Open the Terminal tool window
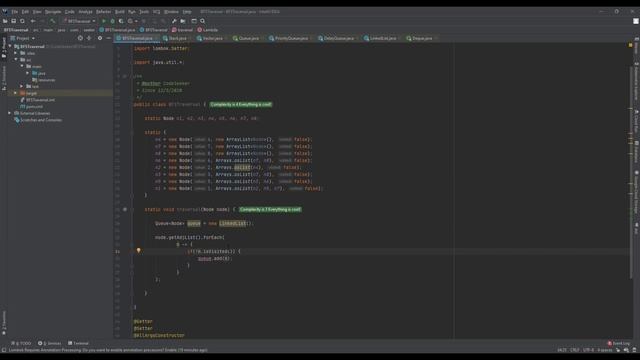The width and height of the screenshot is (640, 360). (x=78, y=343)
